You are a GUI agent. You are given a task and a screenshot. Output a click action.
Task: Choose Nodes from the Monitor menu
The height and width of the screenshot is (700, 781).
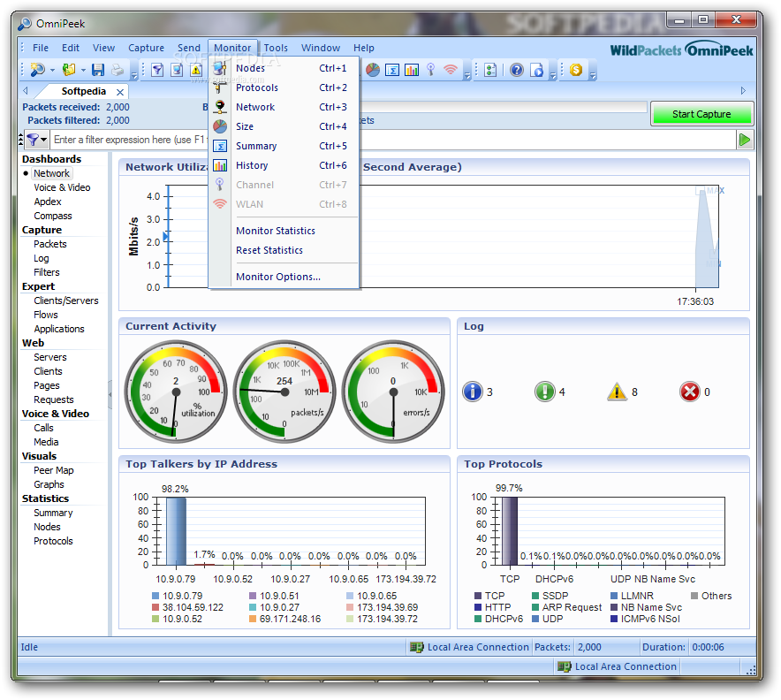pos(284,68)
